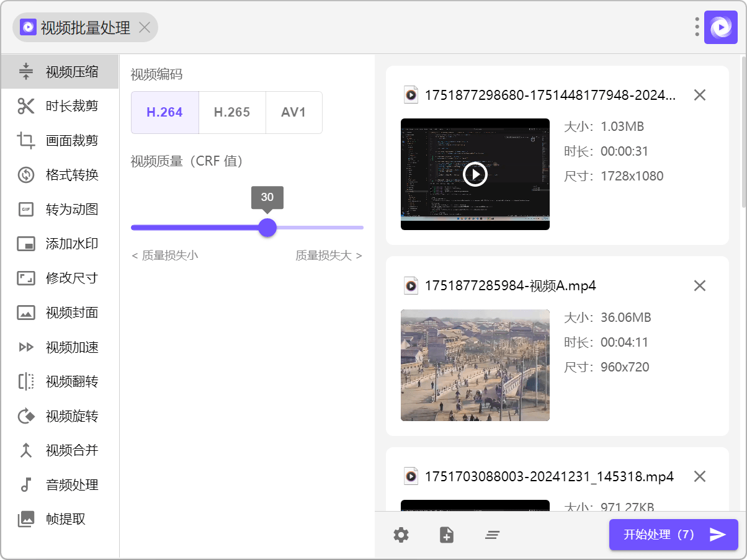747x560 pixels.
Task: Choose the 转为动图 GIF icon
Action: [x=26, y=210]
